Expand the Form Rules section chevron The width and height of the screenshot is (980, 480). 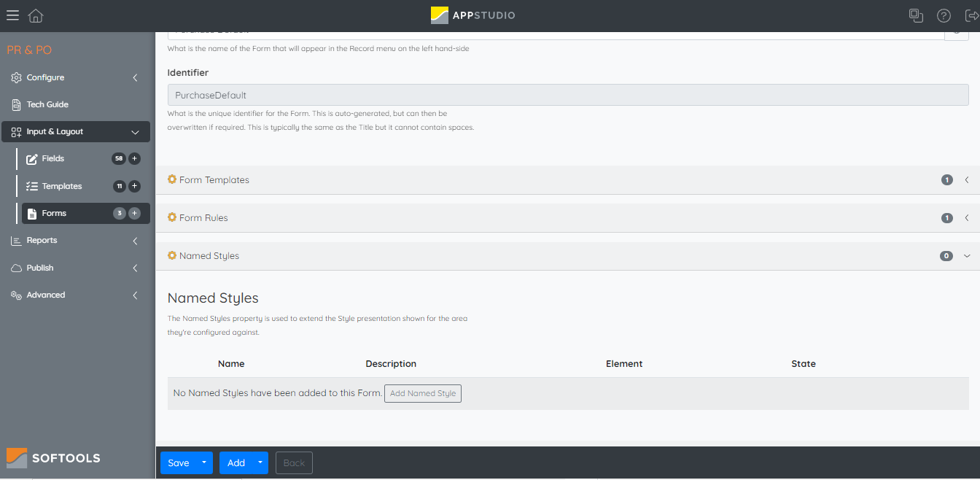[967, 217]
